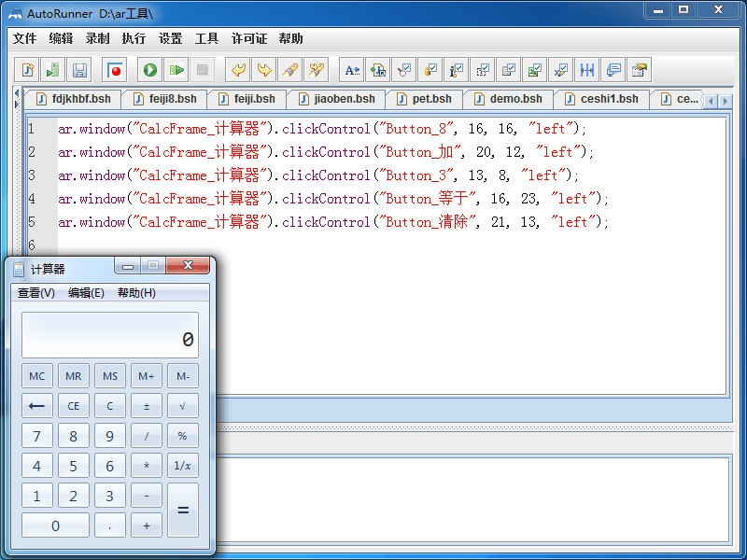Viewport: 747px width, 560px height.
Task: Click the calculator display field
Action: (x=110, y=335)
